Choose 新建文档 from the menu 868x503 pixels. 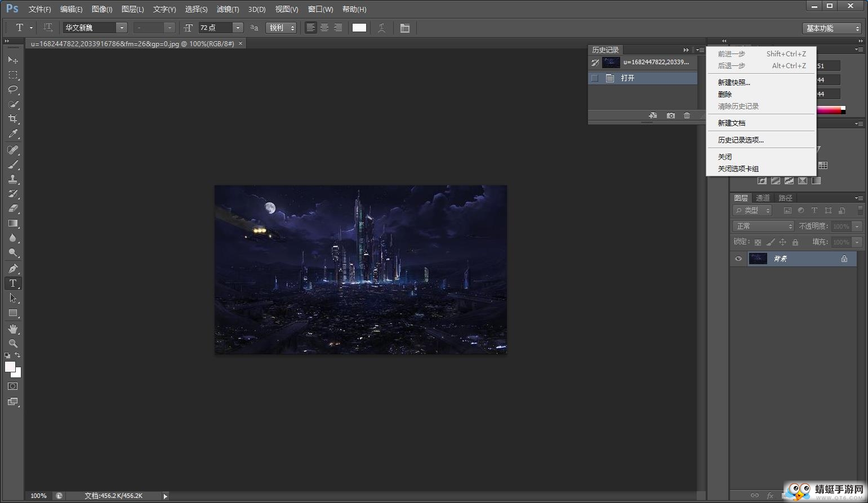[731, 123]
